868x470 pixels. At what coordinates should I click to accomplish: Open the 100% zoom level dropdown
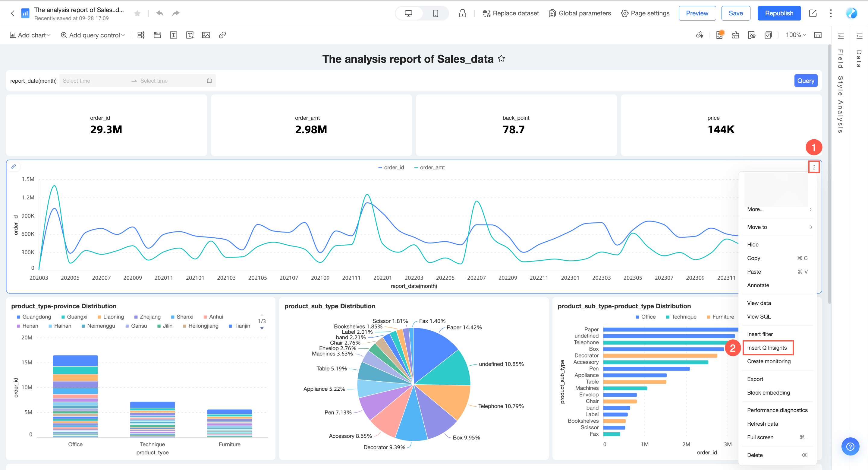pos(795,35)
